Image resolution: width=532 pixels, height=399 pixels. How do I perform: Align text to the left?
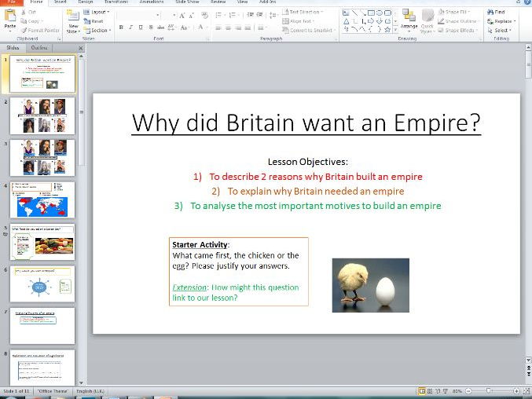218,27
